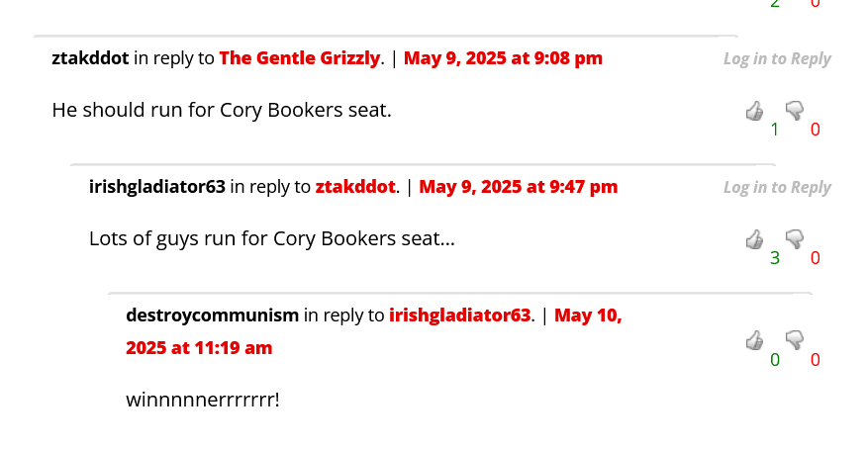
Task: Click Log in to Reply on ztakddot's comment
Action: pos(777,58)
